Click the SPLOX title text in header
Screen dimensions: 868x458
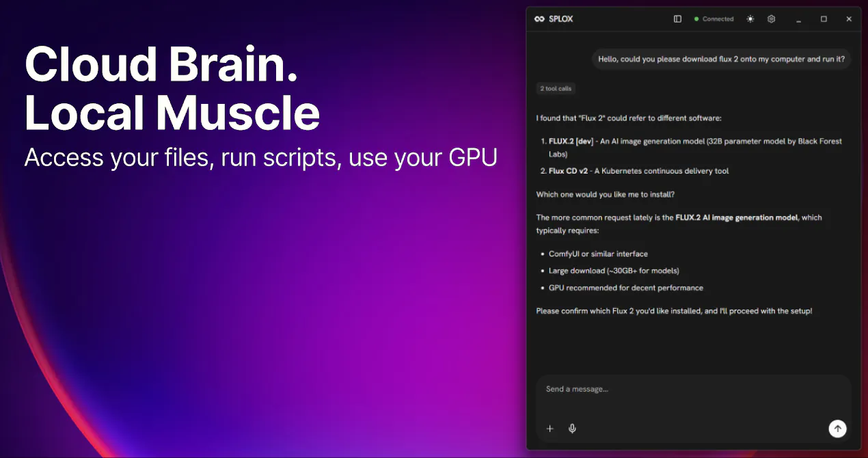tap(560, 19)
